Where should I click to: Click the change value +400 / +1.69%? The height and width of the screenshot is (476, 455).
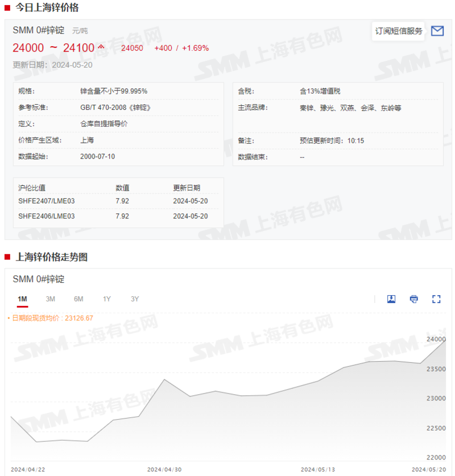[x=181, y=48]
